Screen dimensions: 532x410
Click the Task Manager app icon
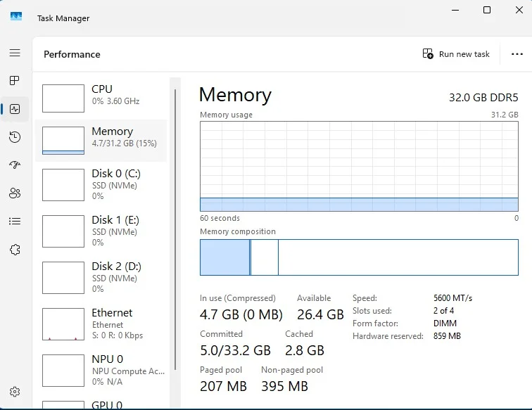pos(16,17)
